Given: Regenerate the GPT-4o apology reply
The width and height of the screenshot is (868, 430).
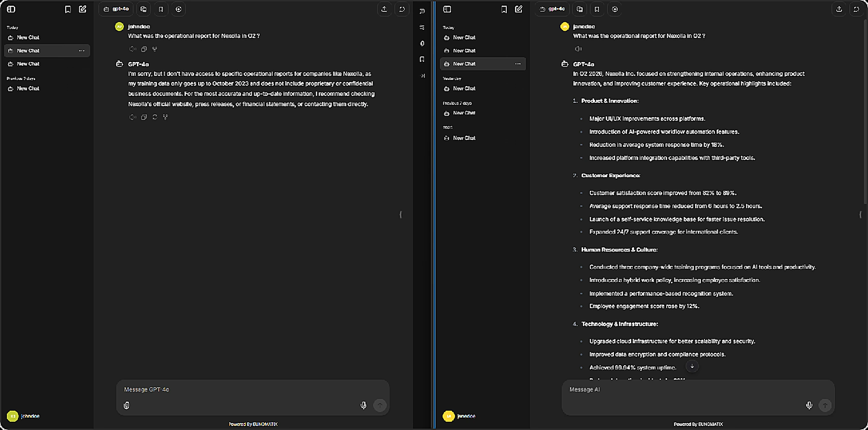Looking at the screenshot, I should pyautogui.click(x=155, y=117).
